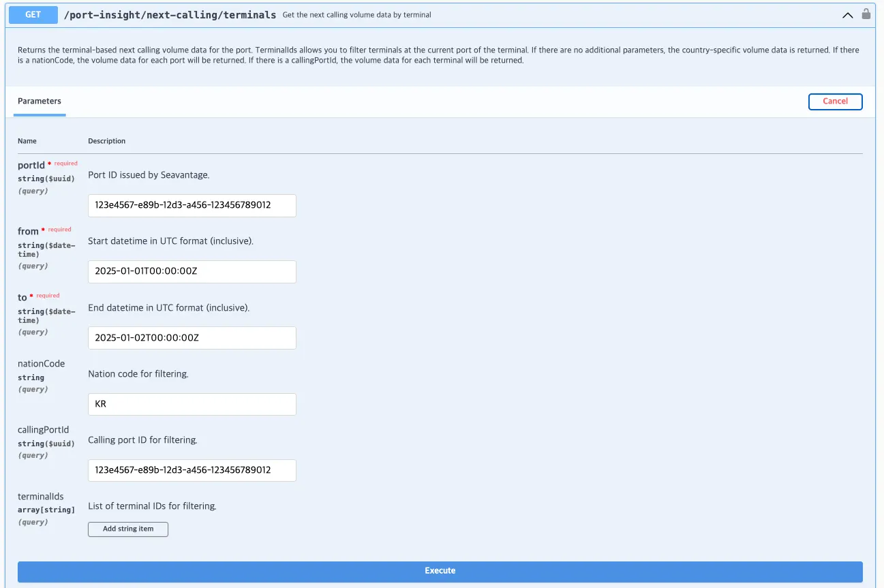Click the to parameter name
This screenshot has height=588, width=884.
coord(22,298)
